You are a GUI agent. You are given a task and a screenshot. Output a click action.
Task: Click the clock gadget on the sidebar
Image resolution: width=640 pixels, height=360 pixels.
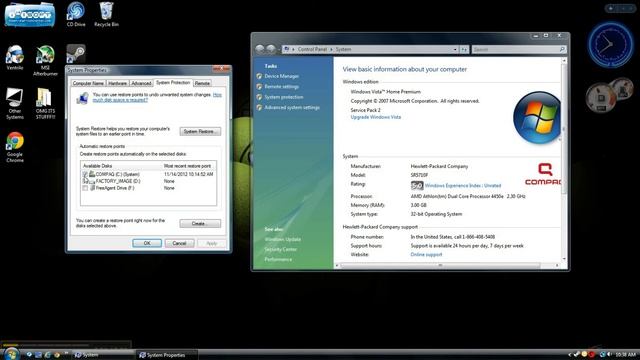[x=610, y=44]
